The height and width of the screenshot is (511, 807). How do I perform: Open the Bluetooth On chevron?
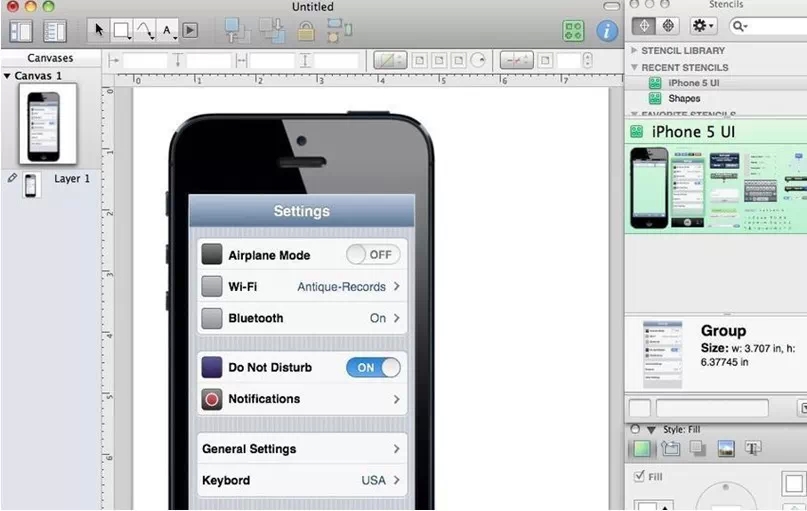click(x=396, y=318)
